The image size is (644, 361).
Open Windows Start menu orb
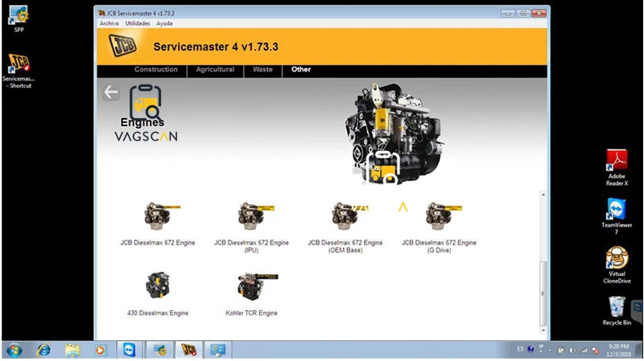coord(14,351)
